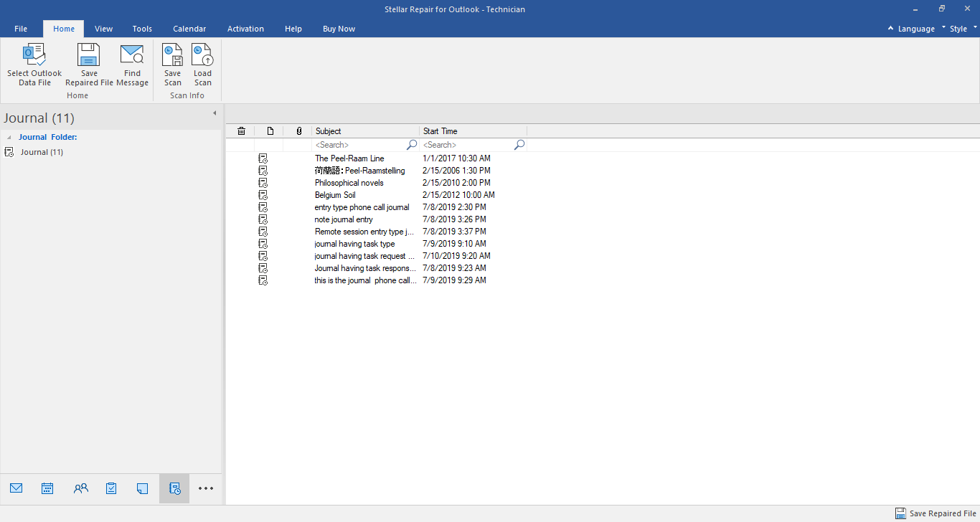Show Contacts people icon
The height and width of the screenshot is (522, 980).
[81, 488]
